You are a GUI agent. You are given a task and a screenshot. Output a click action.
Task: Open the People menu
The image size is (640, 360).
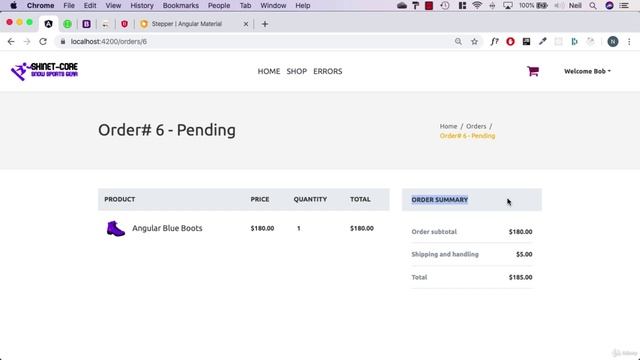pos(219,5)
